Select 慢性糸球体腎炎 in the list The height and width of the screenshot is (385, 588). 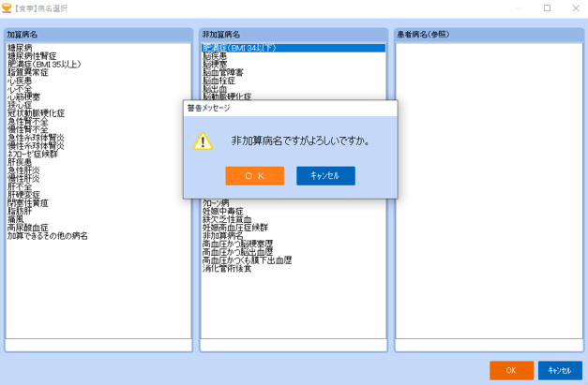pyautogui.click(x=36, y=146)
